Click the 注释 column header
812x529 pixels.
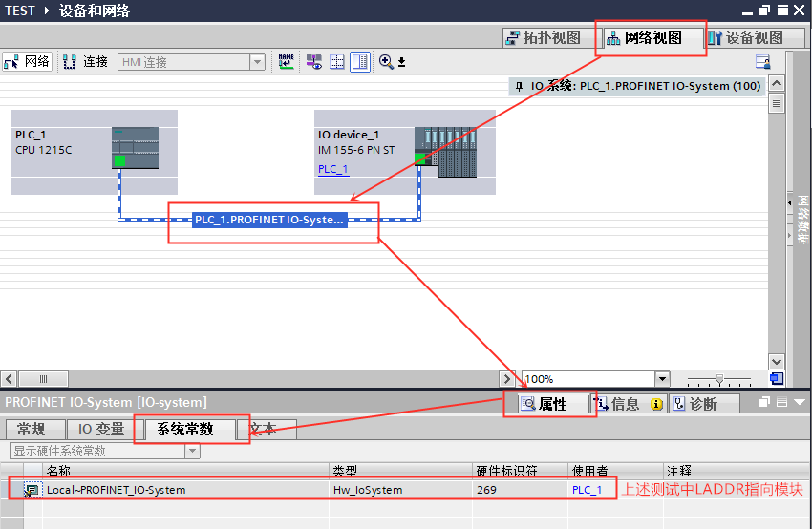[x=711, y=471]
